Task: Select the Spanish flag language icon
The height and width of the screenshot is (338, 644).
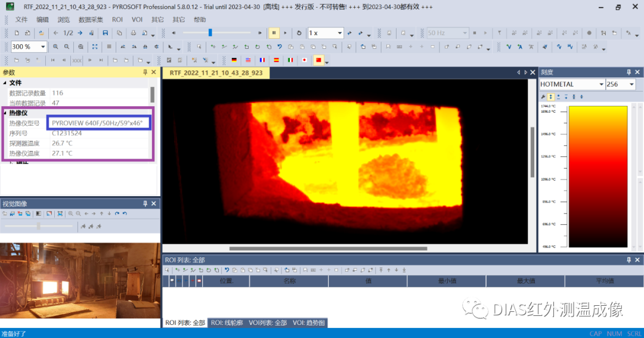Action: click(277, 60)
